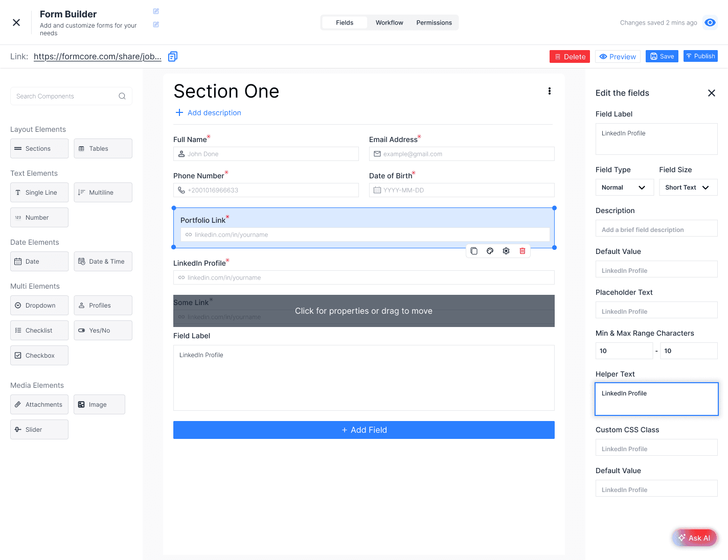Screen dimensions: 728x560
Task: Click the Helper Text input box
Action: (656, 399)
